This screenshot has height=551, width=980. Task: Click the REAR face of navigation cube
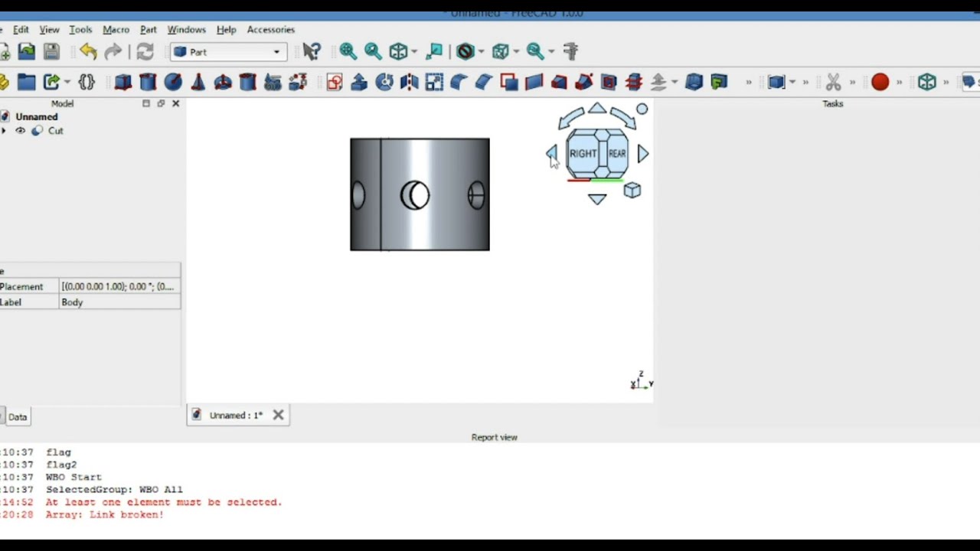[x=617, y=153]
